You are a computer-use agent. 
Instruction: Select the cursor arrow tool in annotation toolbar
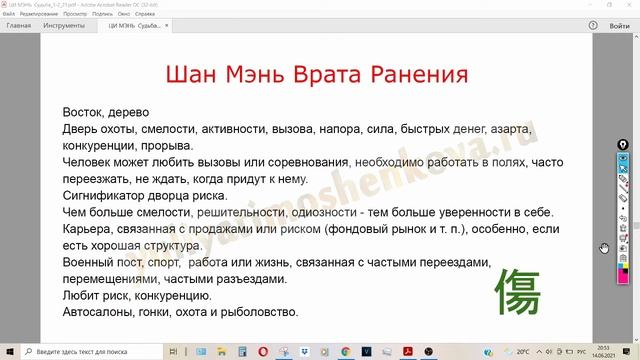(623, 168)
